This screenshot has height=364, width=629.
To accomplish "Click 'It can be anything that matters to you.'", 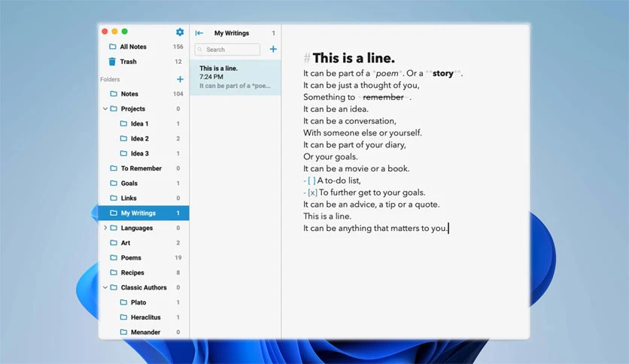I will click(376, 228).
